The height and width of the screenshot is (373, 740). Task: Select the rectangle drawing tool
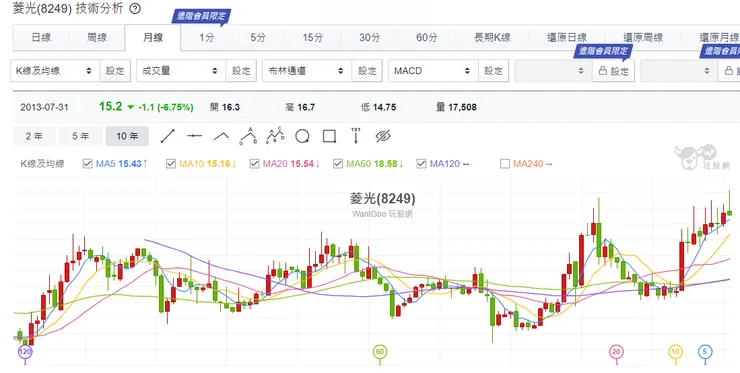pyautogui.click(x=329, y=136)
